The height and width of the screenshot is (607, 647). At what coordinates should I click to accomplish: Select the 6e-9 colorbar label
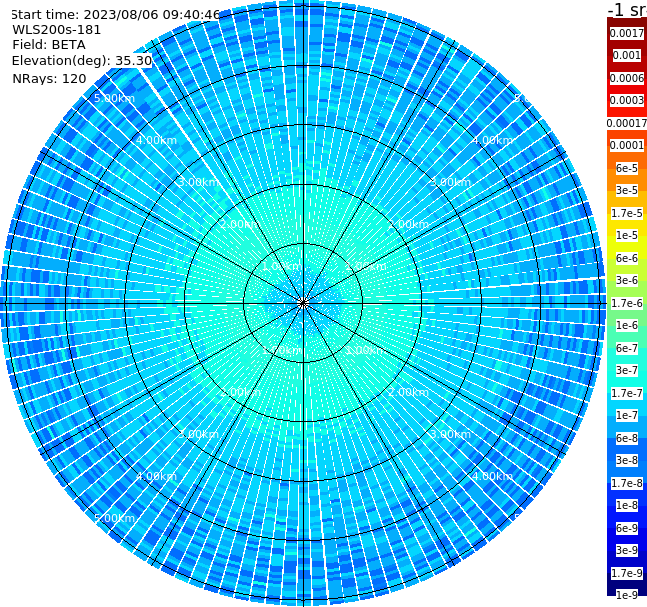pyautogui.click(x=627, y=528)
